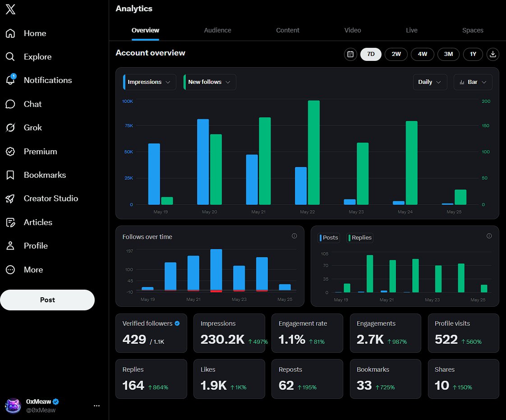
Task: Click the Creator Studio rocket icon
Action: coord(10,198)
